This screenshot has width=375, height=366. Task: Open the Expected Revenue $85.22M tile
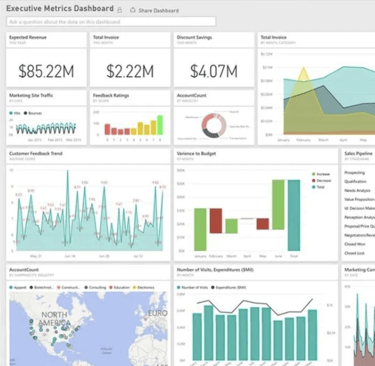46,60
